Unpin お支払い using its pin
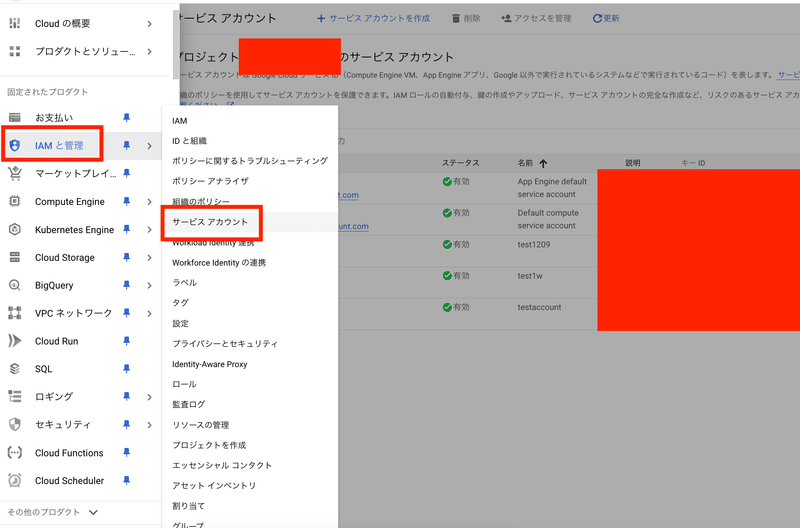 click(x=127, y=118)
